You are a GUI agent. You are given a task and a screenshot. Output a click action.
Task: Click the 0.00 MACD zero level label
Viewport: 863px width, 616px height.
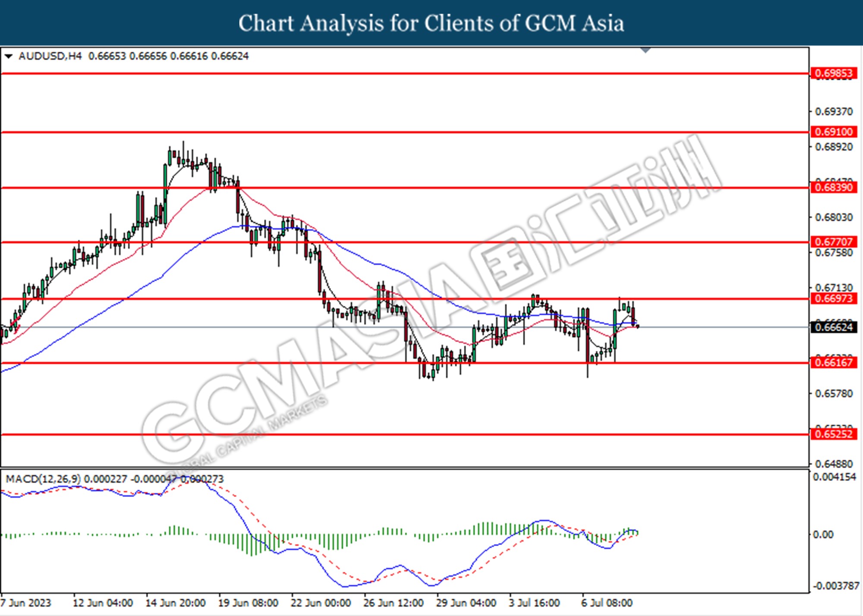pos(823,534)
